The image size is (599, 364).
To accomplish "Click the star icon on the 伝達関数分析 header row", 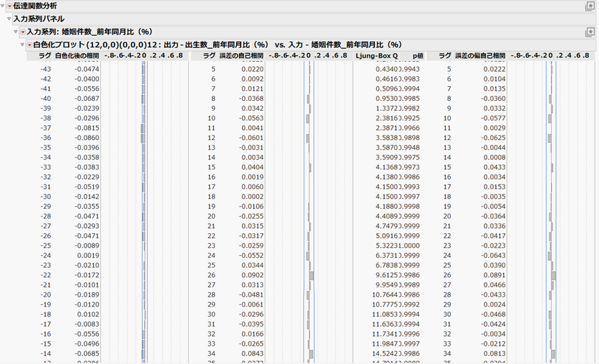I will point(590,6).
